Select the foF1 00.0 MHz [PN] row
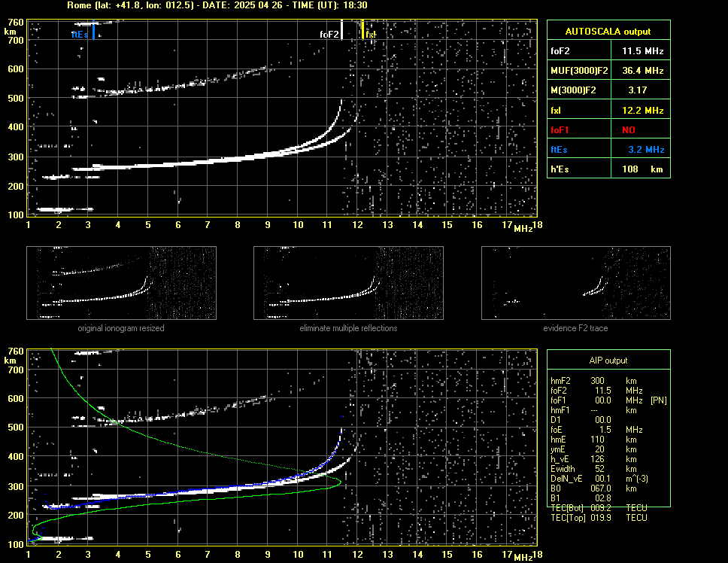This screenshot has width=728, height=563. click(608, 400)
